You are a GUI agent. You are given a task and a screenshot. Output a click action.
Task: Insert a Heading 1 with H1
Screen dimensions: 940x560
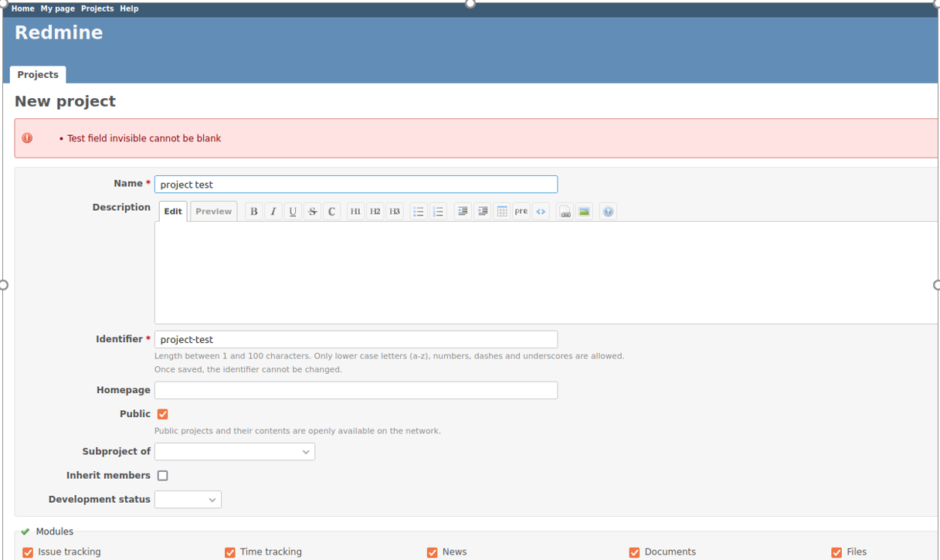point(355,212)
